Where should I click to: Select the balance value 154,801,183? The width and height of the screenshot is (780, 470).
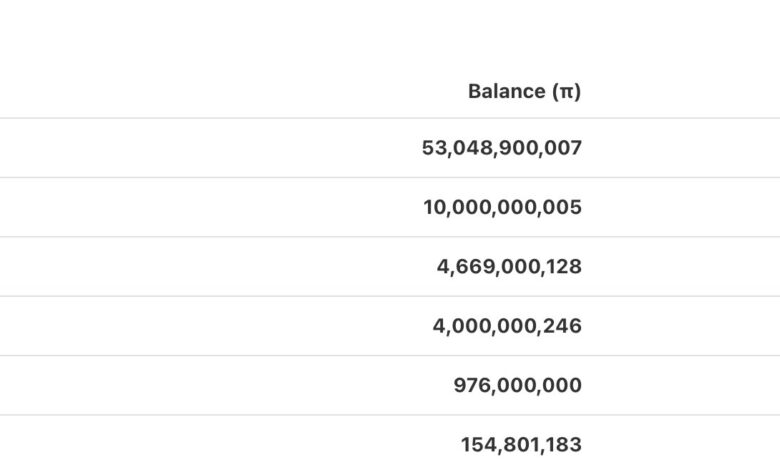[521, 444]
